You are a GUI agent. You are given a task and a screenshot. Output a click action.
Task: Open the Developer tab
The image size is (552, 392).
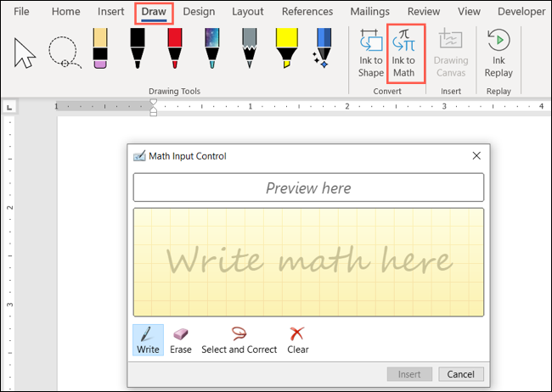pyautogui.click(x=521, y=12)
